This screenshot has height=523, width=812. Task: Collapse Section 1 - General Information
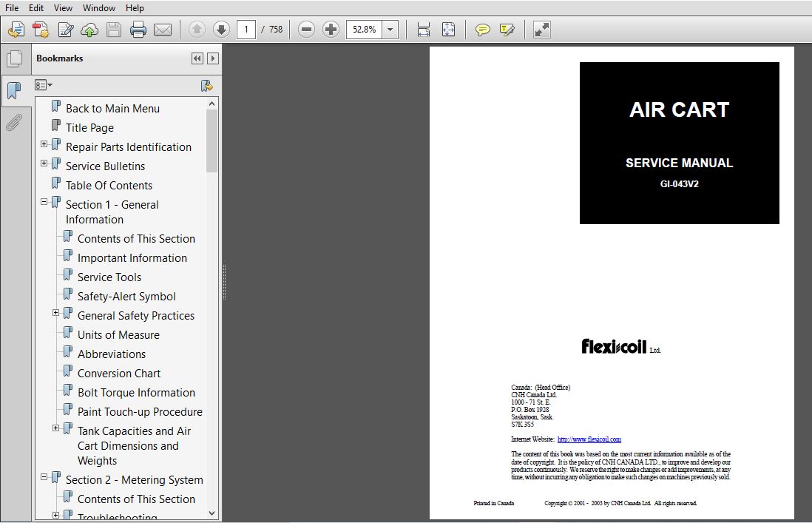(x=44, y=202)
